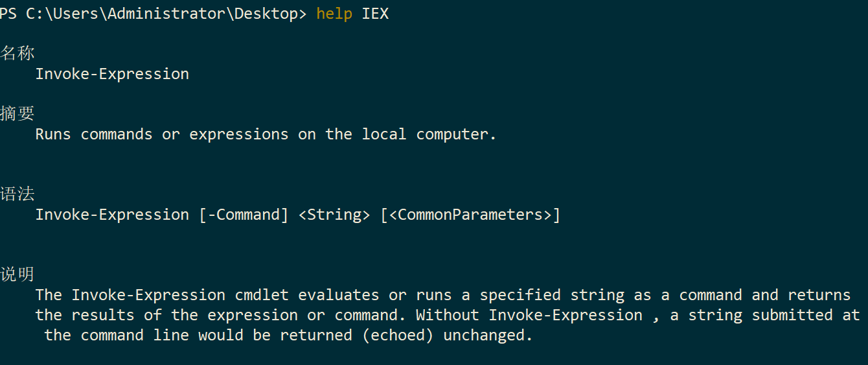868x365 pixels.
Task: Click the <String> type in the syntax line
Action: [334, 215]
